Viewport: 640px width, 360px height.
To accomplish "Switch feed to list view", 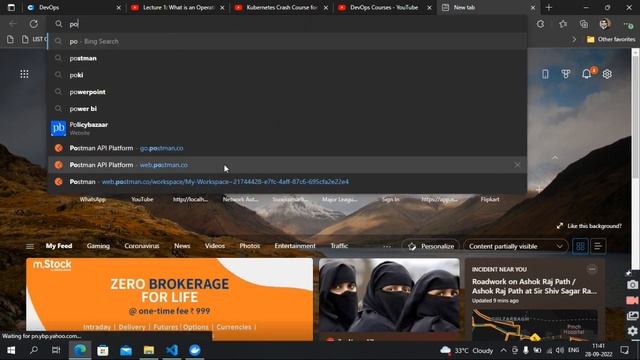I will [x=598, y=246].
